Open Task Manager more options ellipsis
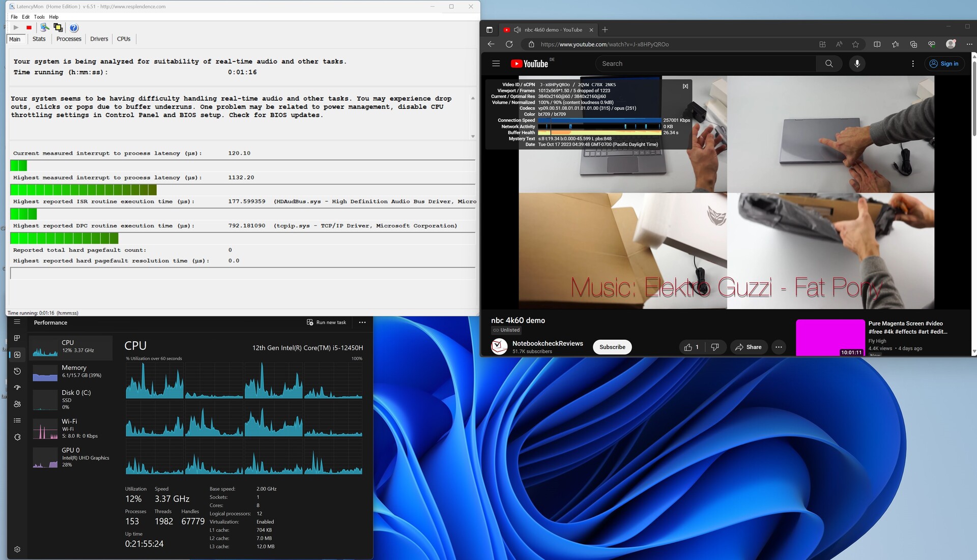The height and width of the screenshot is (560, 977). [362, 322]
